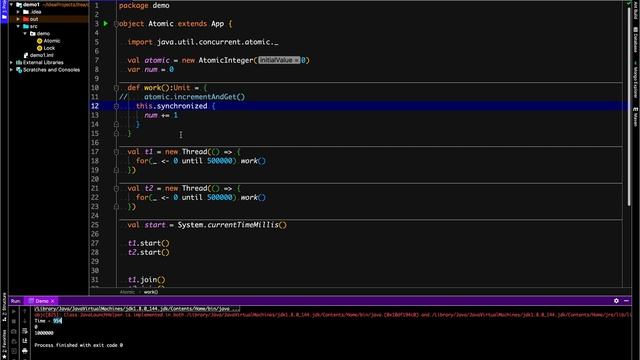Click the highlighted Time value in console
Viewport: 640px width, 360px height.
point(58,321)
